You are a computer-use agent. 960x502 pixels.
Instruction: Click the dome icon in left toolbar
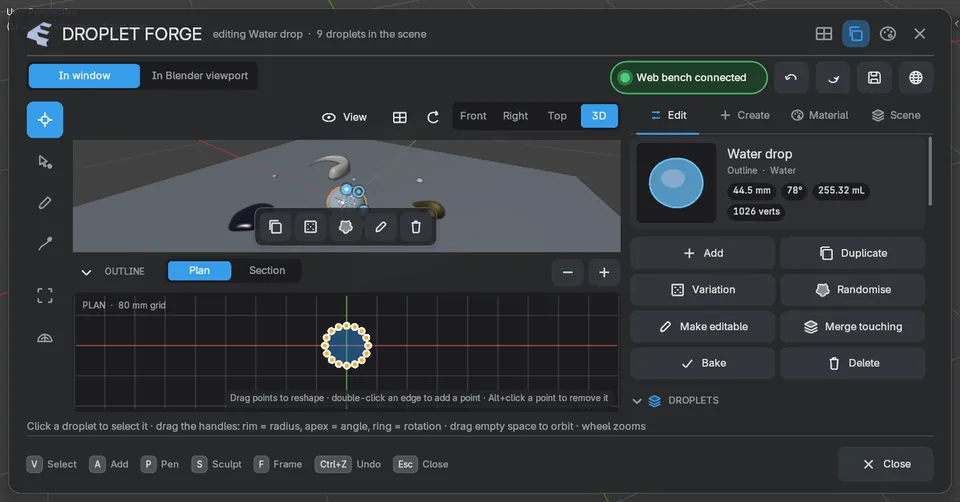(45, 338)
